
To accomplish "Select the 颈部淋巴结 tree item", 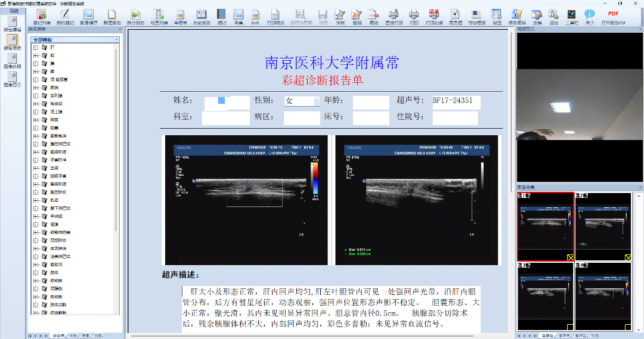I will pyautogui.click(x=60, y=232).
